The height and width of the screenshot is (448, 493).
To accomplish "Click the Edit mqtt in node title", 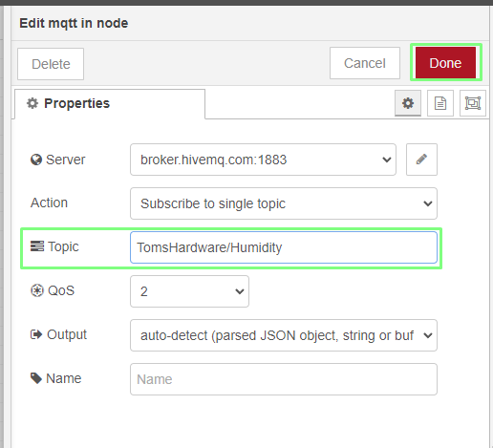I will (x=74, y=23).
